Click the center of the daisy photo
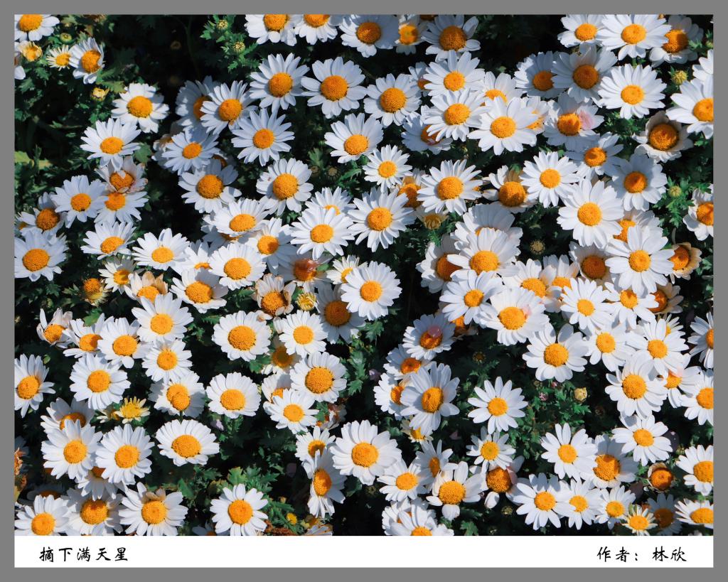 363,275
